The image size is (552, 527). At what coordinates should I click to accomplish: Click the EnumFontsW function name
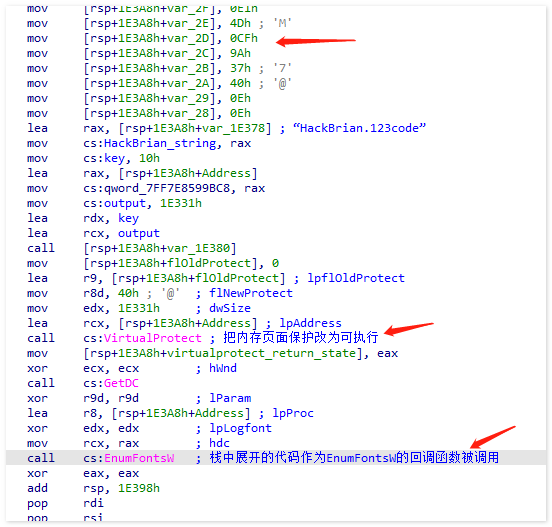(139, 458)
